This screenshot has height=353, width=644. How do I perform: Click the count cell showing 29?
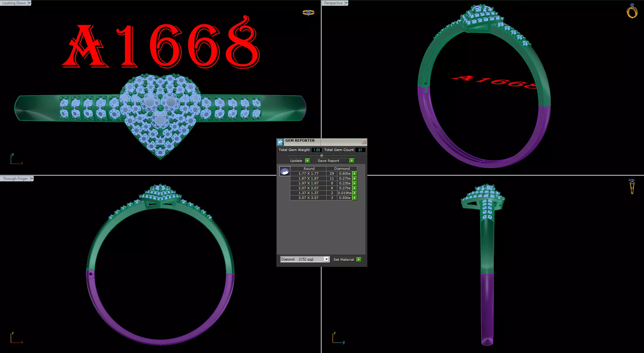pyautogui.click(x=332, y=173)
